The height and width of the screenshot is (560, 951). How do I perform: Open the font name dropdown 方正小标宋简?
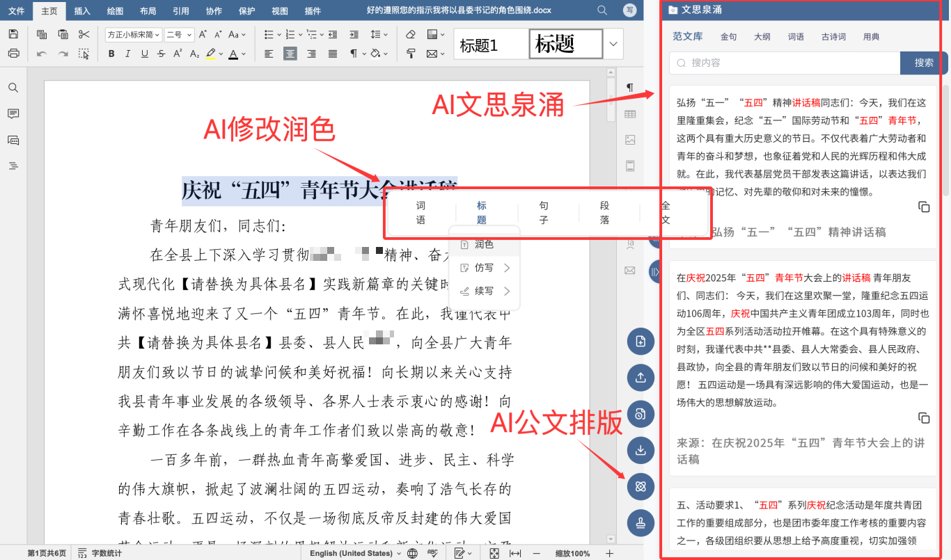pos(134,34)
